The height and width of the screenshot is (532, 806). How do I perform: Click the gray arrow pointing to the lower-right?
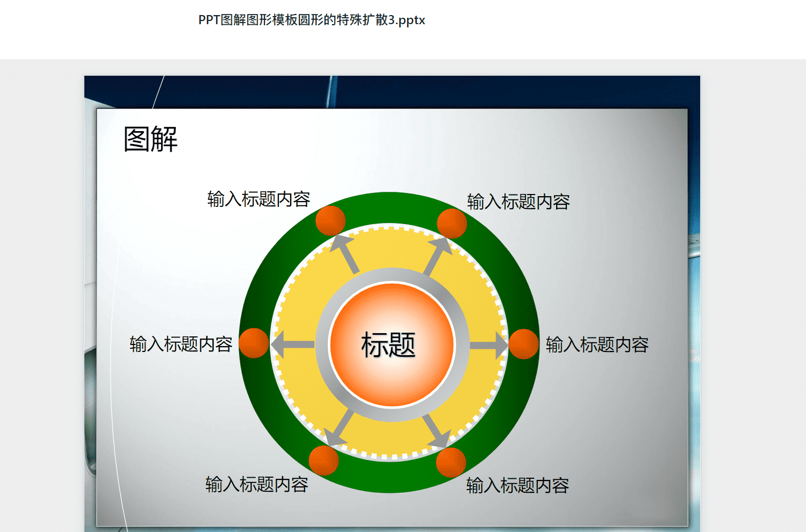click(437, 430)
